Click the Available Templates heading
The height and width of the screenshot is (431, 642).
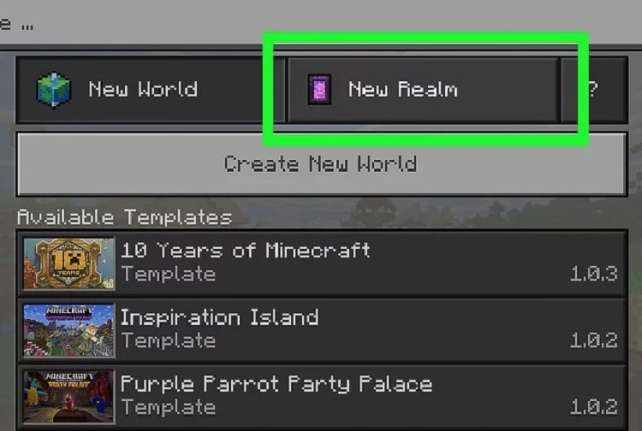[124, 217]
